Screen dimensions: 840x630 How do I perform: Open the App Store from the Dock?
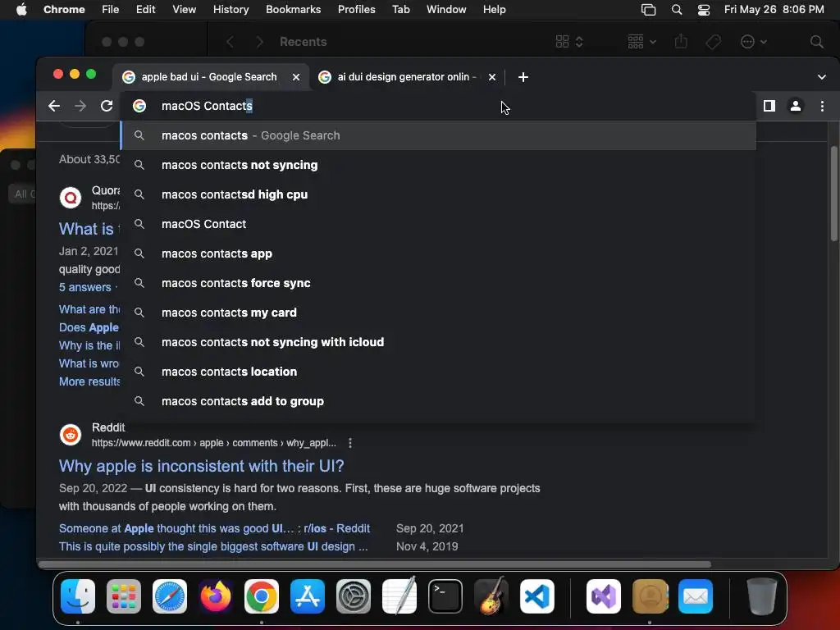(x=308, y=596)
